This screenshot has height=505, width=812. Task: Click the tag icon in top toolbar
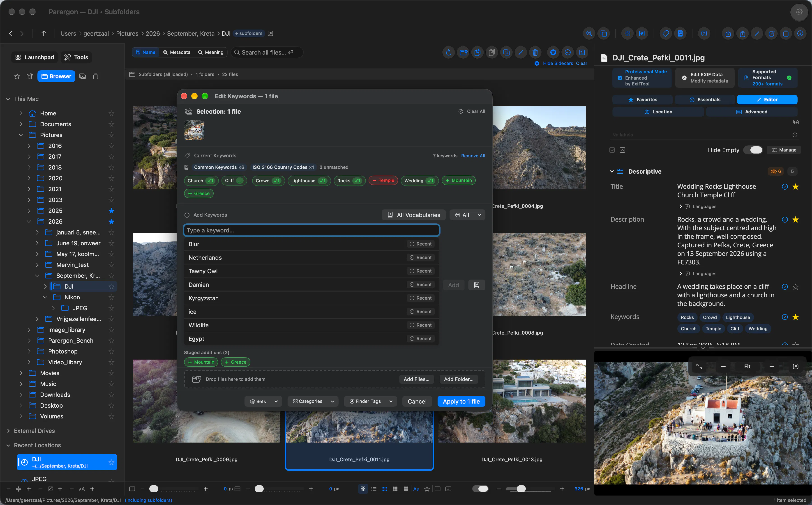point(665,33)
